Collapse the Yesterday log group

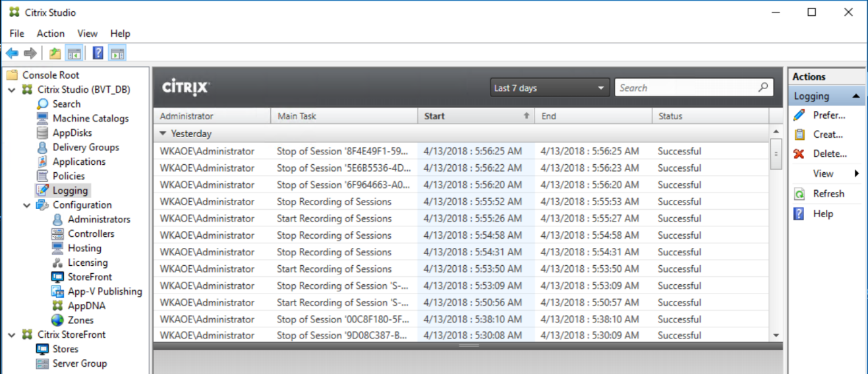163,133
